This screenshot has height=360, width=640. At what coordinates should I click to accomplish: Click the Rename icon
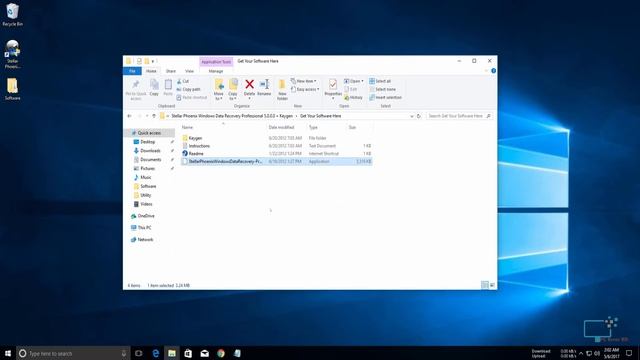coord(264,84)
